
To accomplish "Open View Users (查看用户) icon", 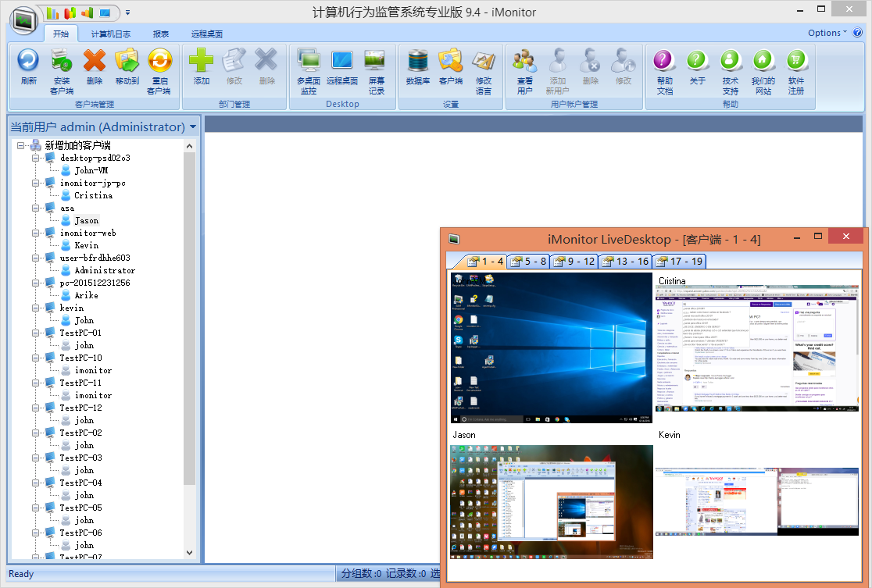I will pyautogui.click(x=525, y=61).
